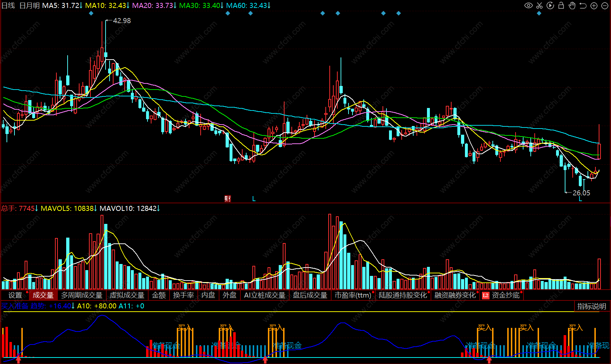Open the 内盘 tab

[208, 295]
